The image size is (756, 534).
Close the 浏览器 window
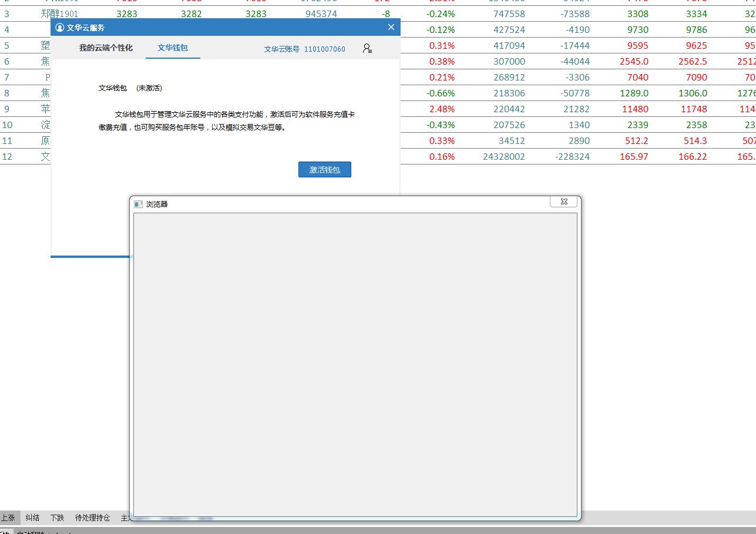(564, 201)
